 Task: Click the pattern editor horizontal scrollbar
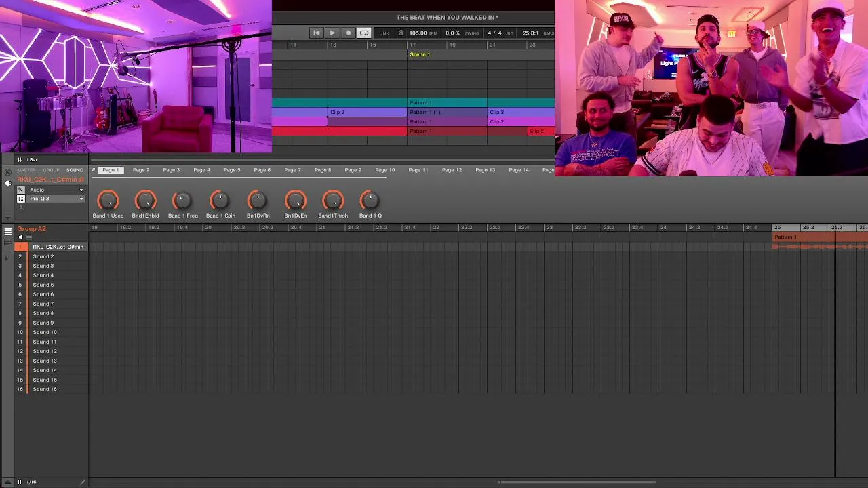tap(576, 483)
